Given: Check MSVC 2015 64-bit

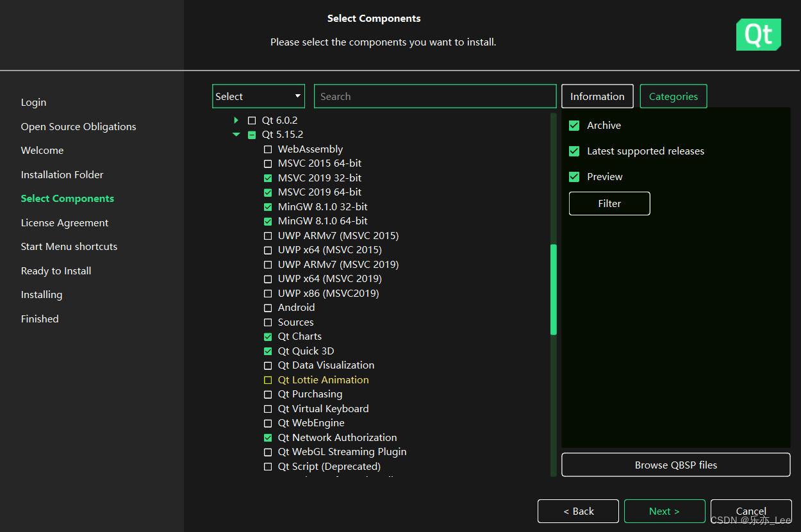Looking at the screenshot, I should point(268,163).
